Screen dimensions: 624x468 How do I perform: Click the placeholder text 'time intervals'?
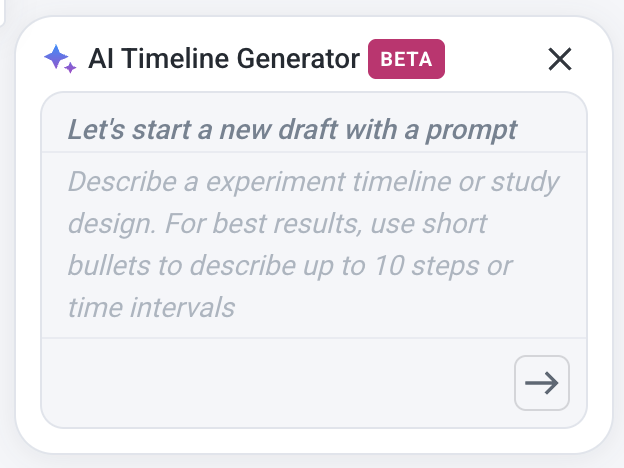coord(151,308)
